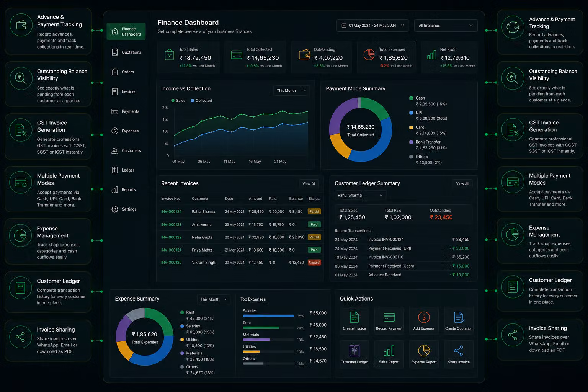This screenshot has width=588, height=392.
Task: Open invoice link INV-000124
Action: [x=171, y=212]
